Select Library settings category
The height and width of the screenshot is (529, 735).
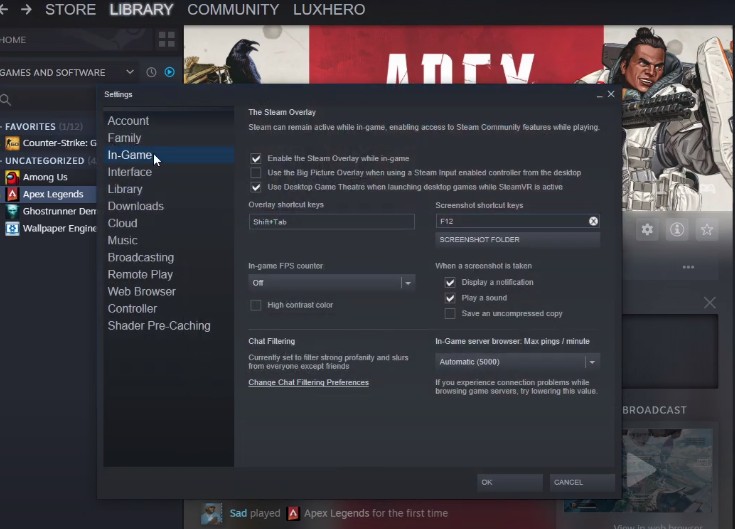[168, 189]
